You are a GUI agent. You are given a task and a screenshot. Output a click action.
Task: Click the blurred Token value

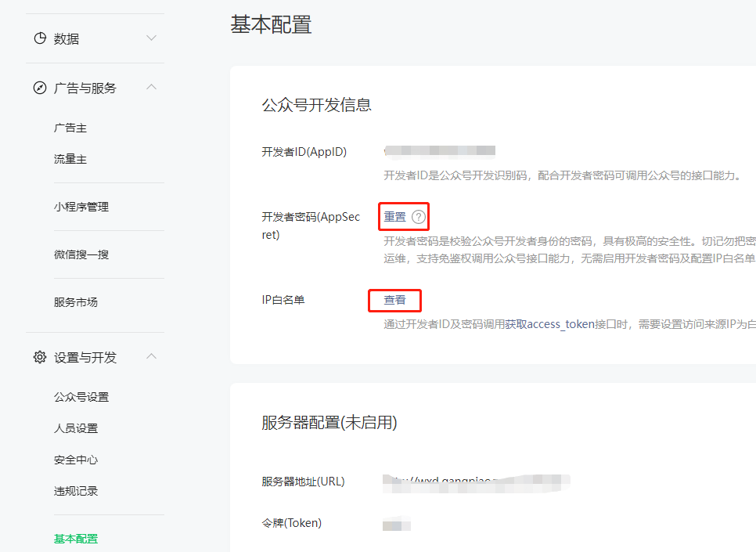(x=396, y=524)
